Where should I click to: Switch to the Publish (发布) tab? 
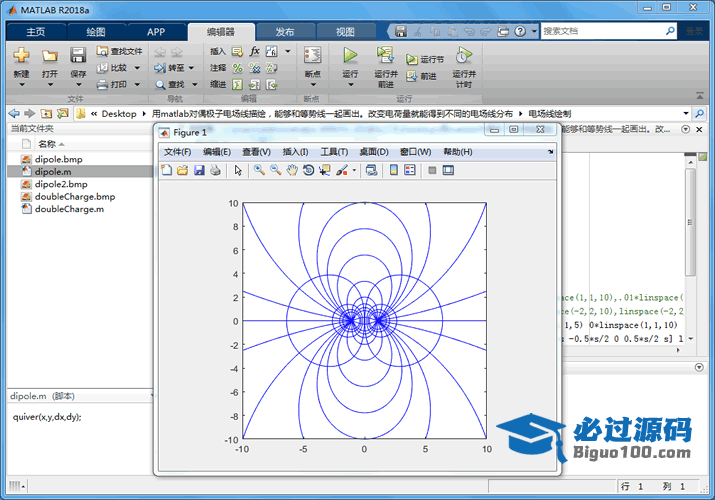[285, 32]
